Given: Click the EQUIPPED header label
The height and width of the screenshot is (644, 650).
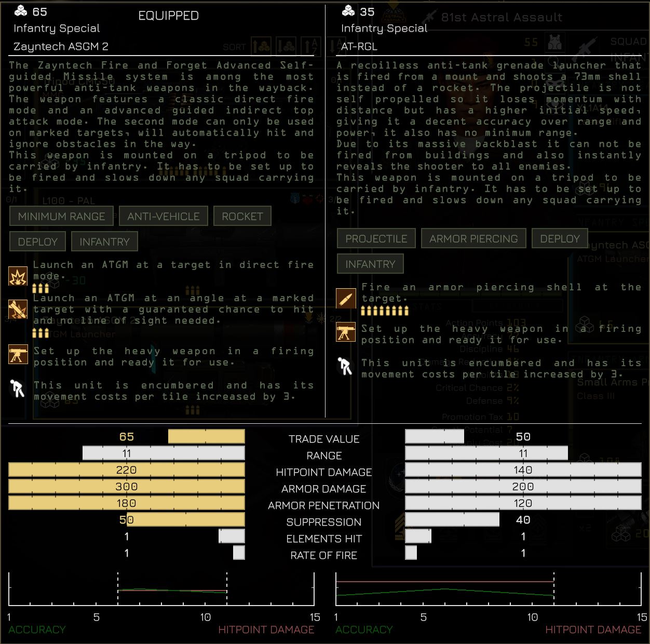Looking at the screenshot, I should 168,16.
